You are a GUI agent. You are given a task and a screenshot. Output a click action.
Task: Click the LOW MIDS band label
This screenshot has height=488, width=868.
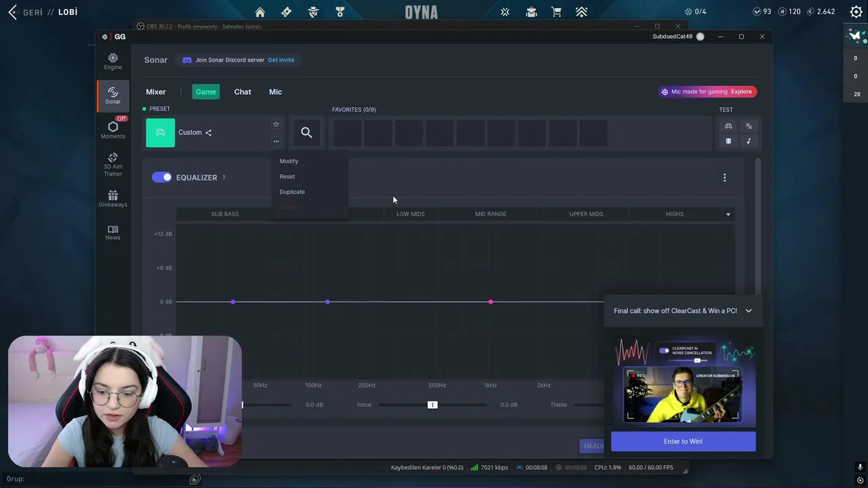(410, 214)
